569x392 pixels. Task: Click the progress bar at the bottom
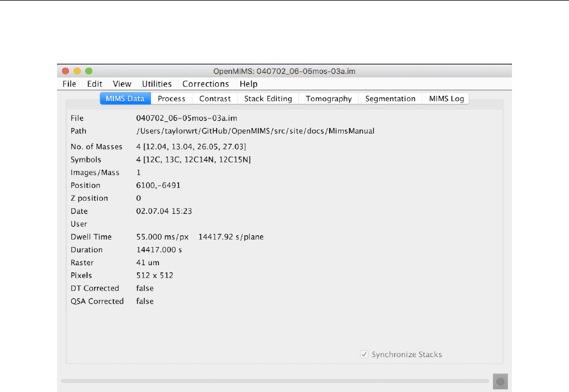coord(275,381)
